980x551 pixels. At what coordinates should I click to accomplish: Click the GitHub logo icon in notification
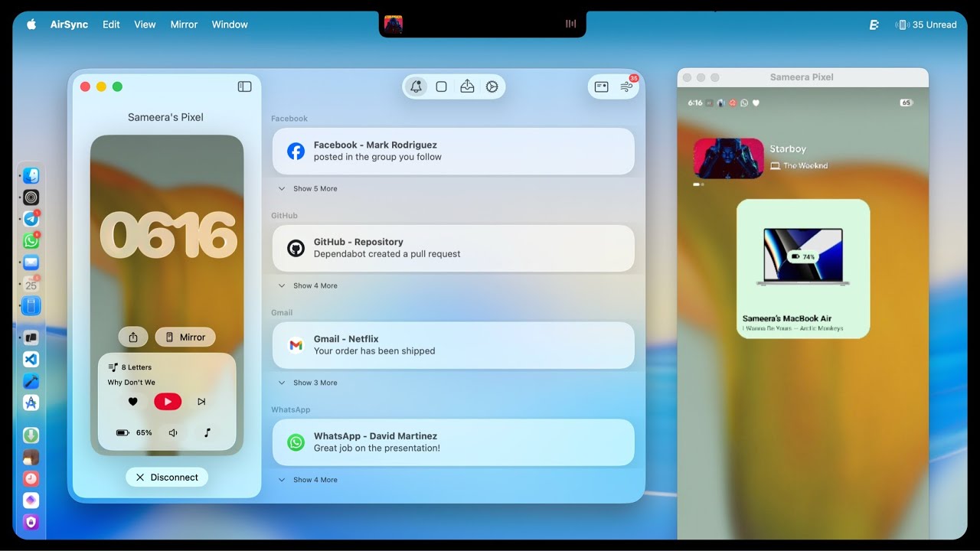[296, 248]
